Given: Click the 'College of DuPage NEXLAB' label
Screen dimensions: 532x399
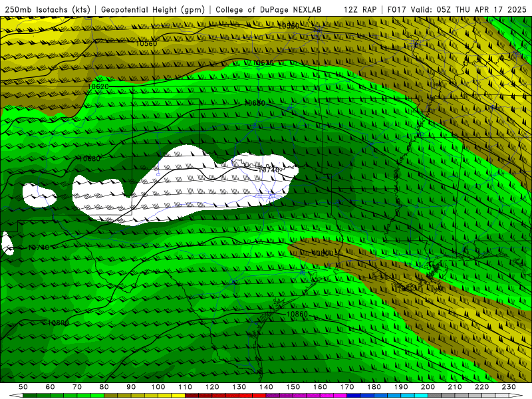Looking at the screenshot, I should [269, 9].
